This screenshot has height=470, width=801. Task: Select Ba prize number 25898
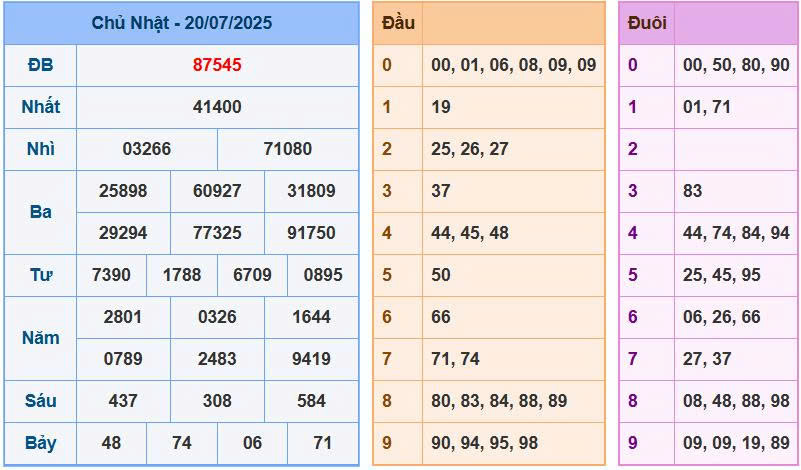click(x=123, y=191)
